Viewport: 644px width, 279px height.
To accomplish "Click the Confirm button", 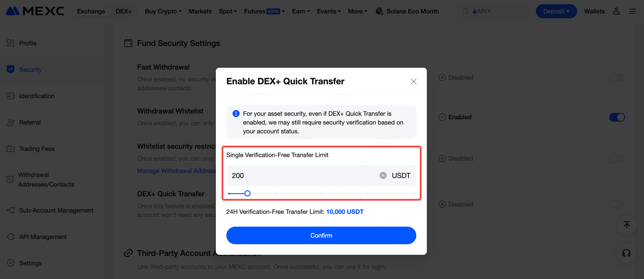I will coord(321,235).
